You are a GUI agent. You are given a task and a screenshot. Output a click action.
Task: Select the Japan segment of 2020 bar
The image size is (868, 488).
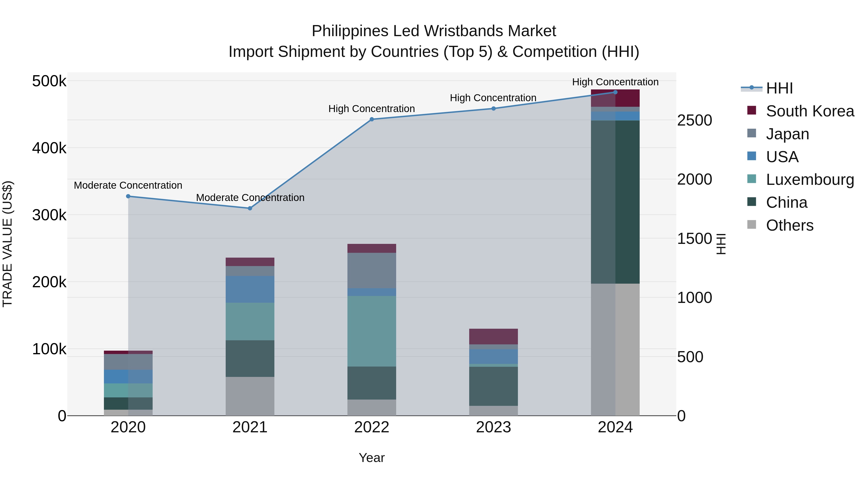[x=128, y=362]
